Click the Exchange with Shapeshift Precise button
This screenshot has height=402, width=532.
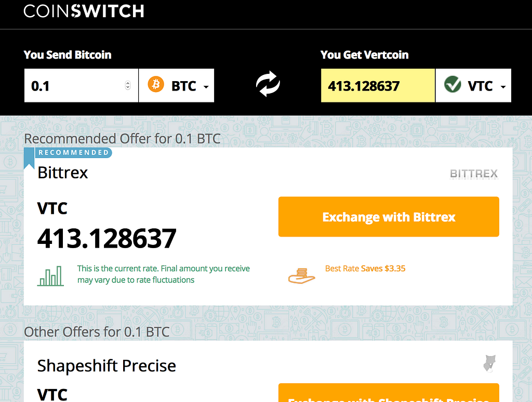[x=389, y=394]
